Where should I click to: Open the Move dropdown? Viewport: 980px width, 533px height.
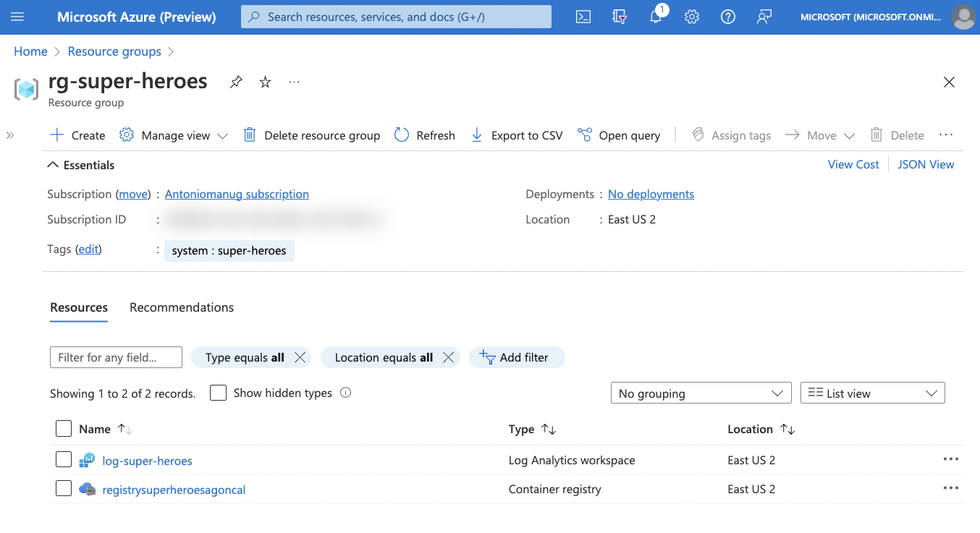coord(820,135)
